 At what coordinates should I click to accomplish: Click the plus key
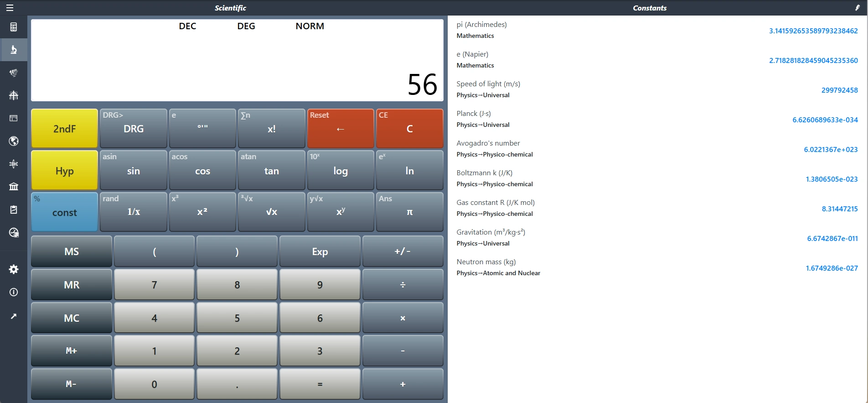pyautogui.click(x=403, y=384)
